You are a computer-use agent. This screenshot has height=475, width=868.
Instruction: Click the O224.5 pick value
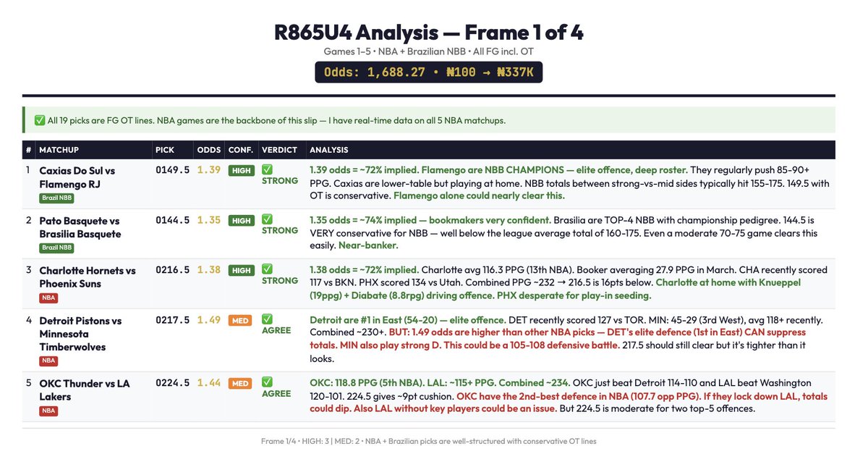(172, 383)
